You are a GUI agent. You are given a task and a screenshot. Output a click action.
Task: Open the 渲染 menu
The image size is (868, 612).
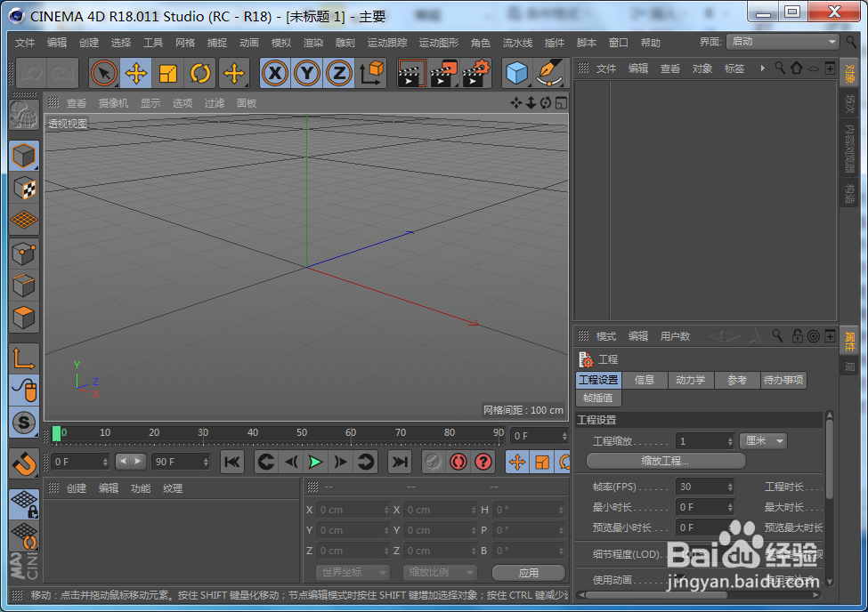[x=313, y=43]
